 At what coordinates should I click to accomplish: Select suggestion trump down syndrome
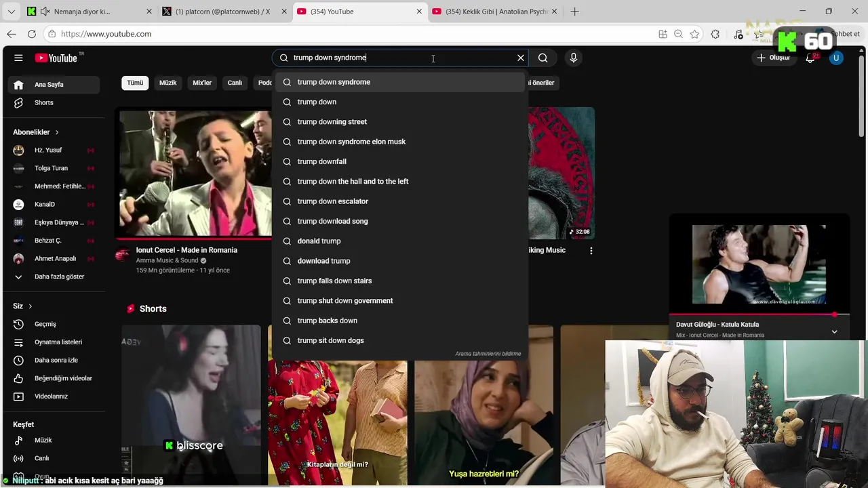(400, 82)
